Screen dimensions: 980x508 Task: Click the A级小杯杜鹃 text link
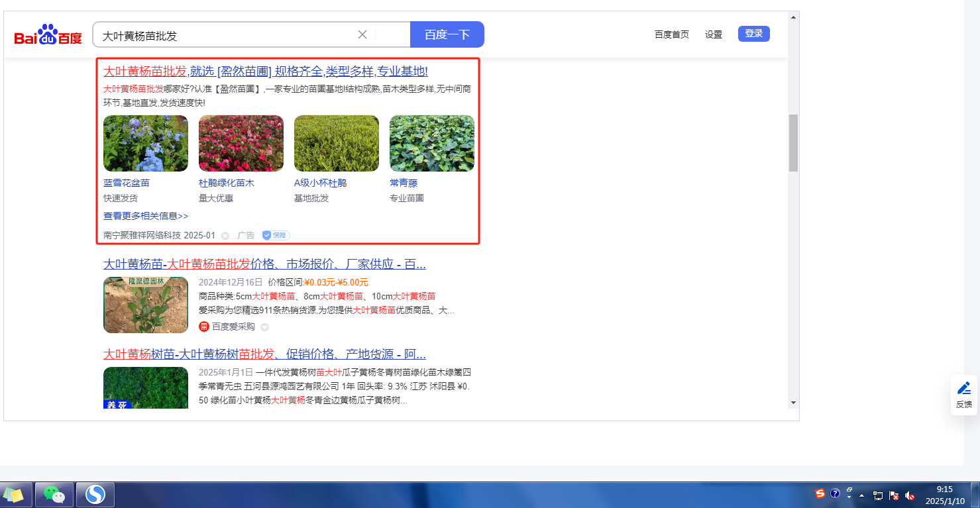[321, 183]
